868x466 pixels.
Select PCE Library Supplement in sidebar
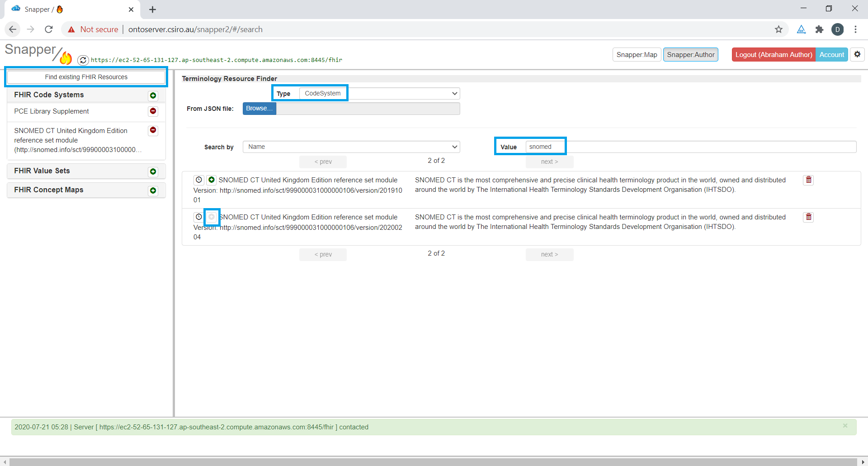[x=52, y=111]
